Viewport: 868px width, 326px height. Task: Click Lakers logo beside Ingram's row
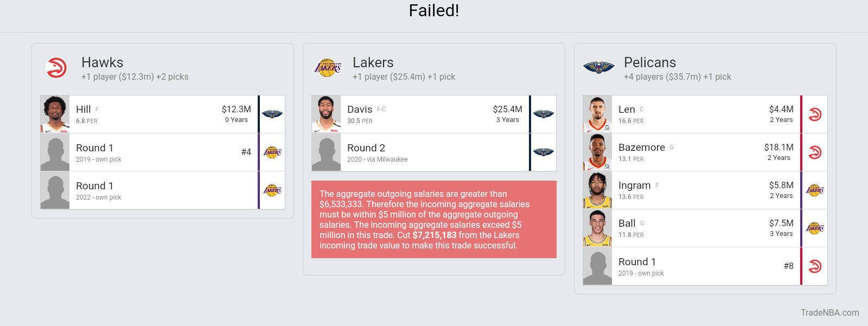tap(815, 190)
